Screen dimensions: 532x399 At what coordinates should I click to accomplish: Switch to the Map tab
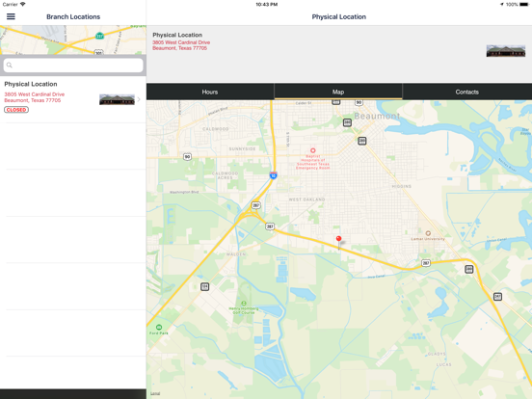click(x=338, y=92)
